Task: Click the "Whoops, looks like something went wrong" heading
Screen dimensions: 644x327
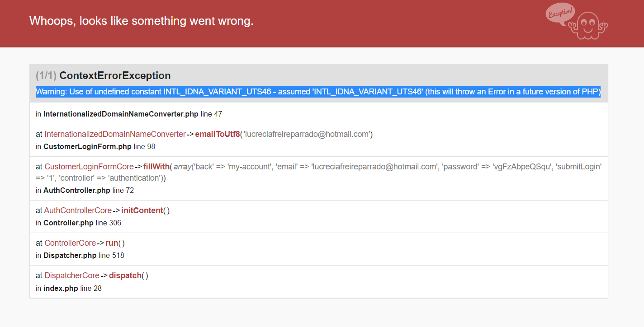Action: 141,21
